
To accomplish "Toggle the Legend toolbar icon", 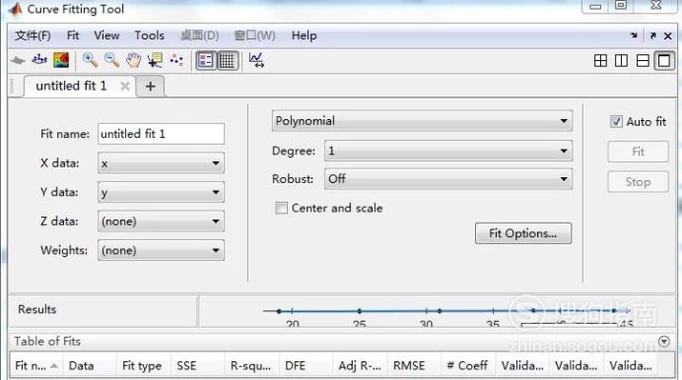I will click(x=206, y=60).
